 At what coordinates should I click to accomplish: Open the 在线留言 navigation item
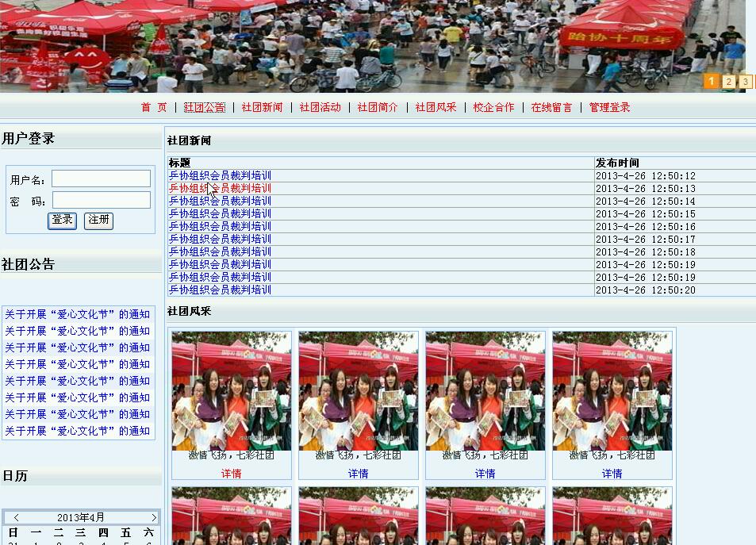pyautogui.click(x=551, y=107)
